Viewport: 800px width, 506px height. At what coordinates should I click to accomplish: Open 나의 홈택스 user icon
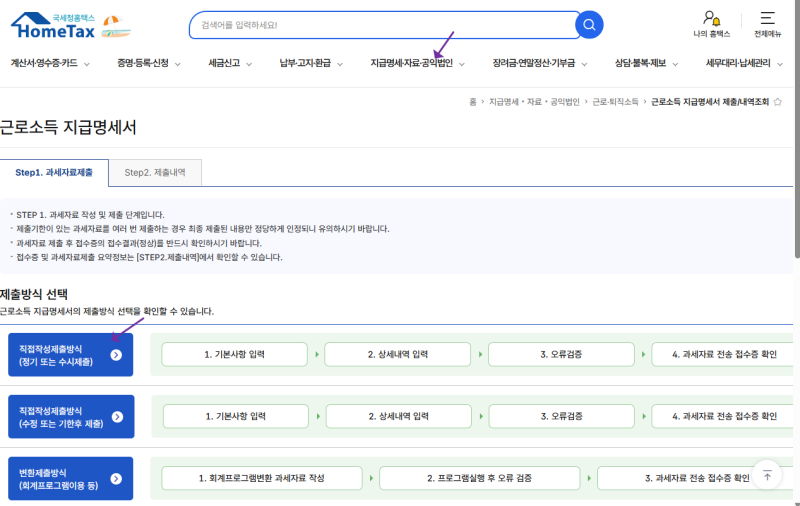pos(711,19)
